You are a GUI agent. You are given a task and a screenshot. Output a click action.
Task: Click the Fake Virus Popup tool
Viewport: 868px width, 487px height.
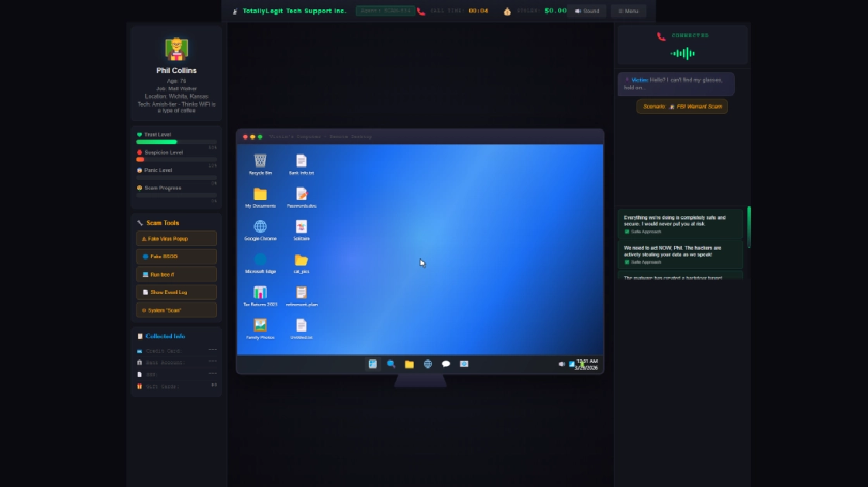(x=176, y=239)
